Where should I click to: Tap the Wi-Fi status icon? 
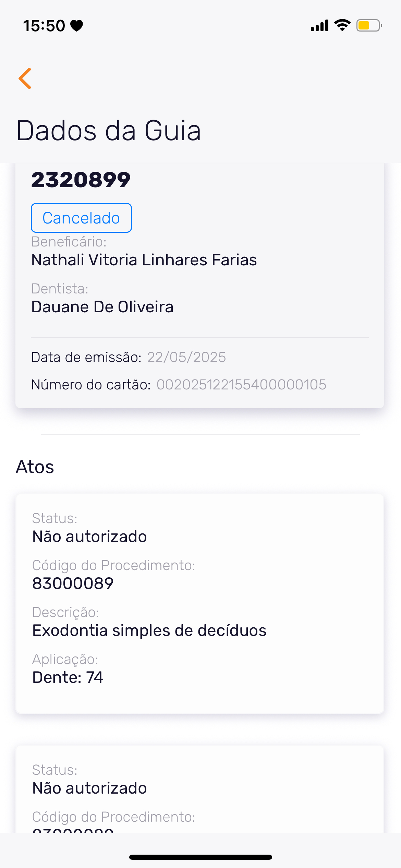(342, 25)
